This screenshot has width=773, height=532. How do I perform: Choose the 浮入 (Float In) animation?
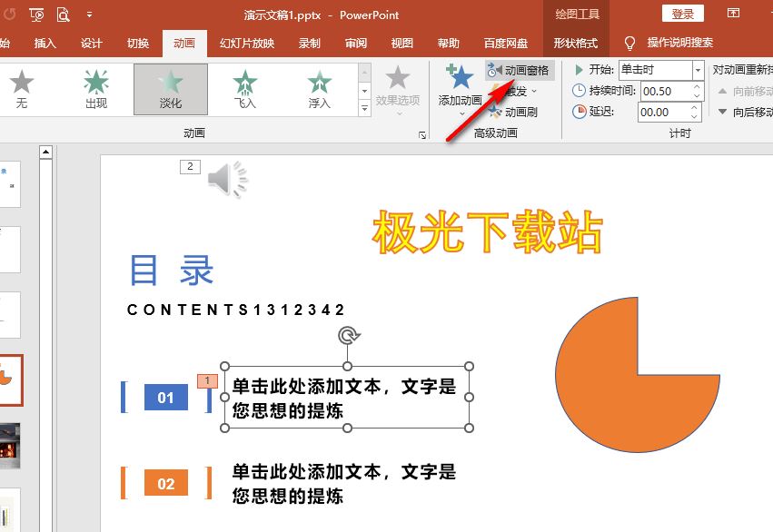tap(319, 89)
